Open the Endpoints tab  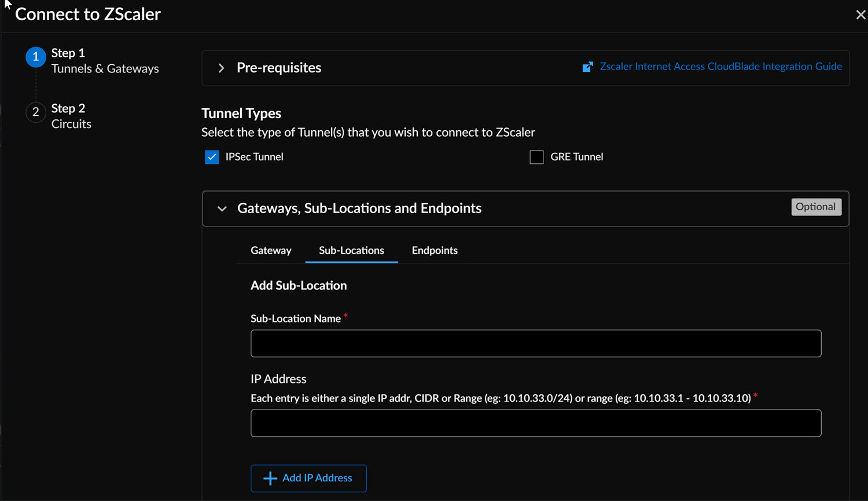[435, 250]
